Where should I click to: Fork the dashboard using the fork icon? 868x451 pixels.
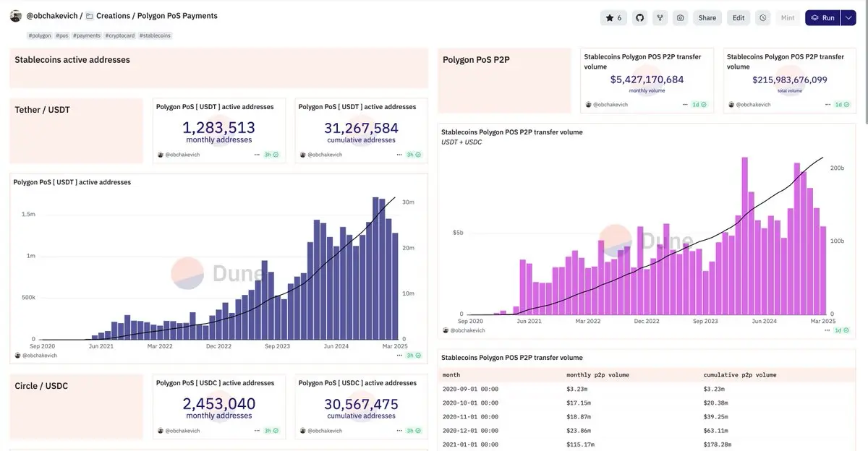tap(660, 18)
